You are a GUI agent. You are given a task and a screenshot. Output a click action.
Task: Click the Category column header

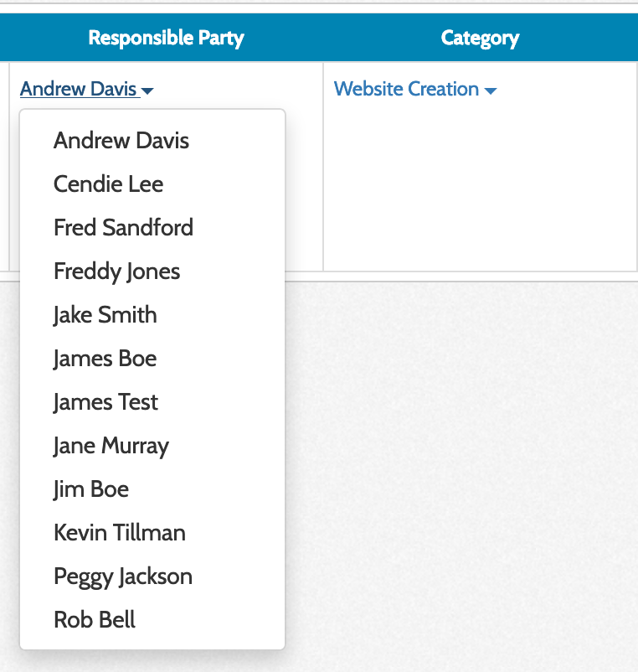(x=480, y=38)
